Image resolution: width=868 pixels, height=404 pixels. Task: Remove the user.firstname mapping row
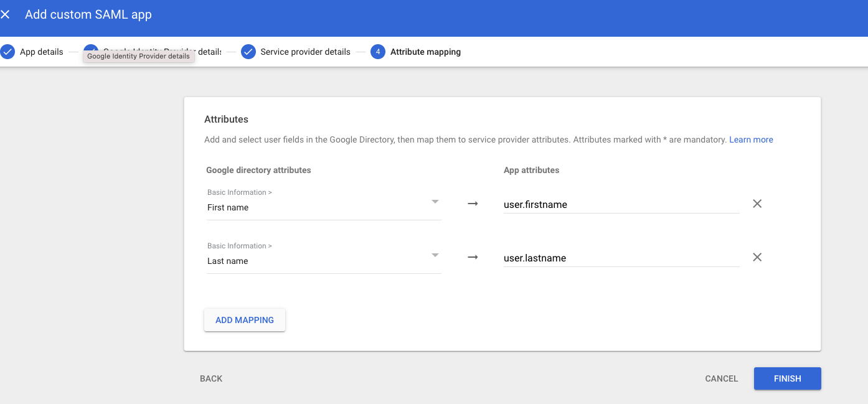(757, 204)
